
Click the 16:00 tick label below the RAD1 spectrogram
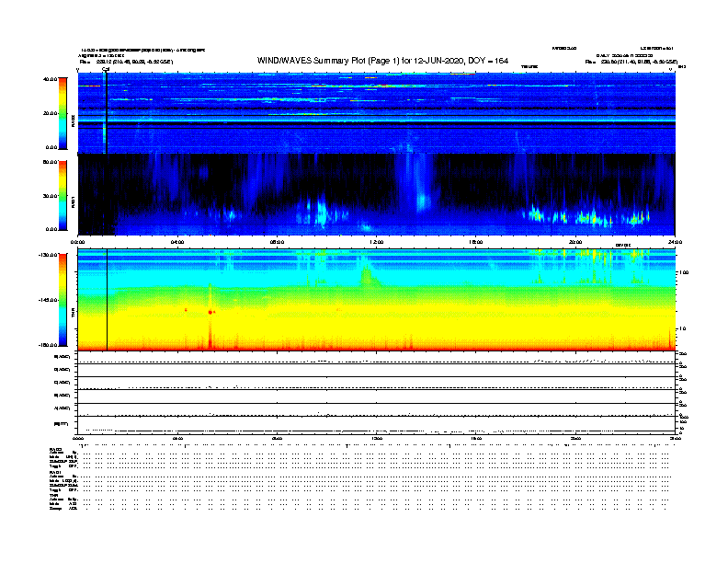coord(475,242)
